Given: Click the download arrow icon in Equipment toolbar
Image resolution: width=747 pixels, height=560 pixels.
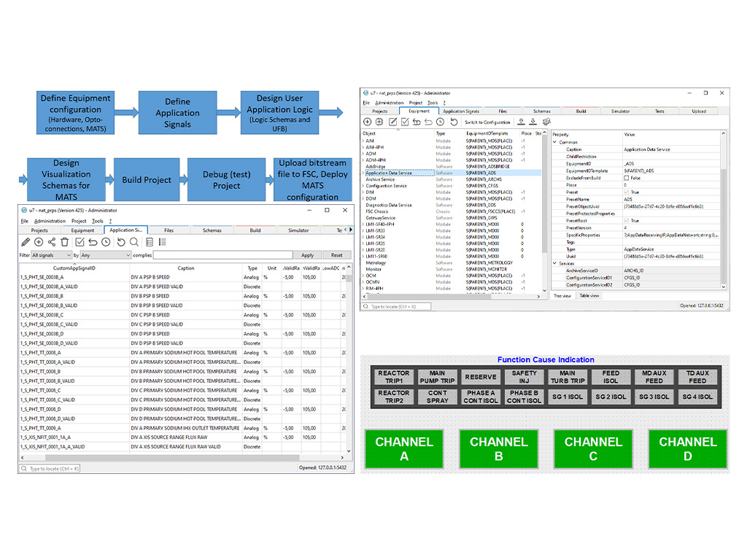Looking at the screenshot, I should [x=533, y=122].
